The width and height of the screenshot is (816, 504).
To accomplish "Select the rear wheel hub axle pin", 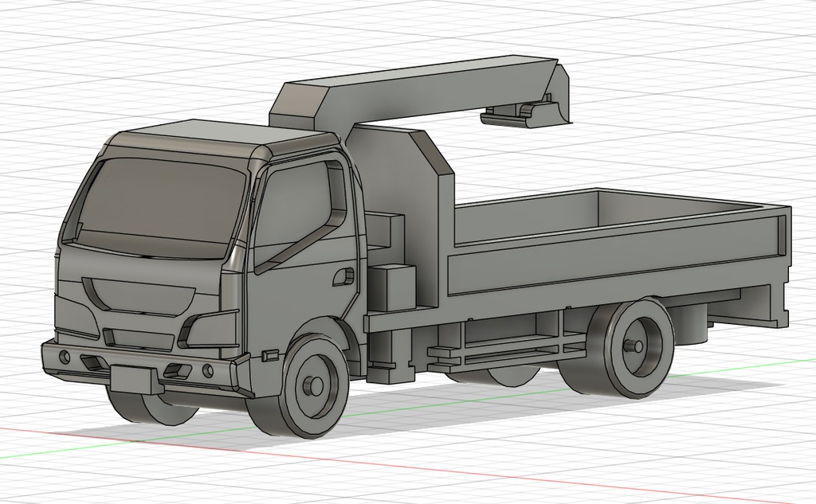I will [632, 346].
